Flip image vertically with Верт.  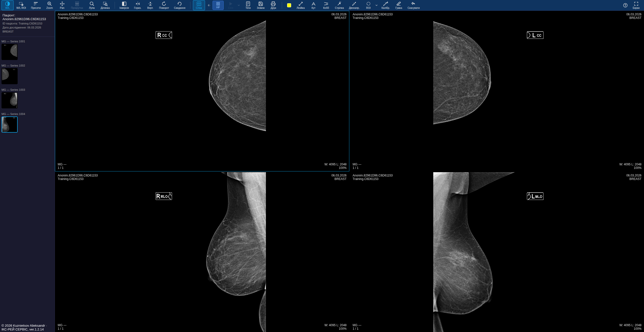150,5
